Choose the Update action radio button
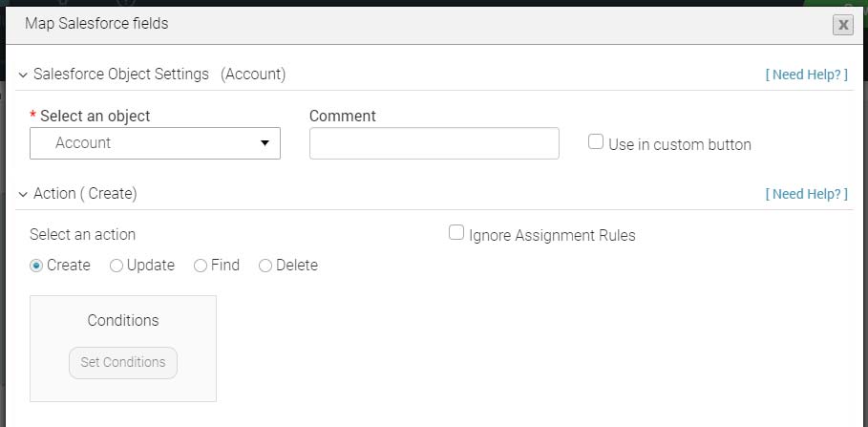This screenshot has width=868, height=427. 116,266
